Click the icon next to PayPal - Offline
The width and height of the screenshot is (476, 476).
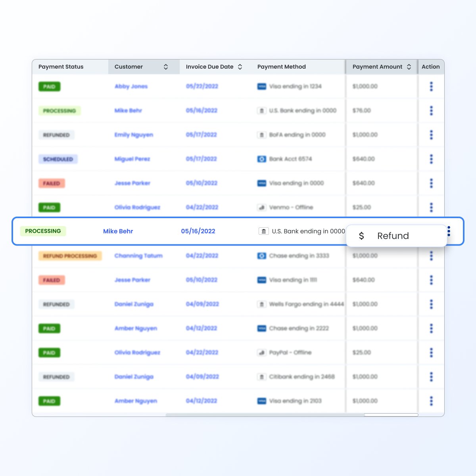tap(262, 353)
